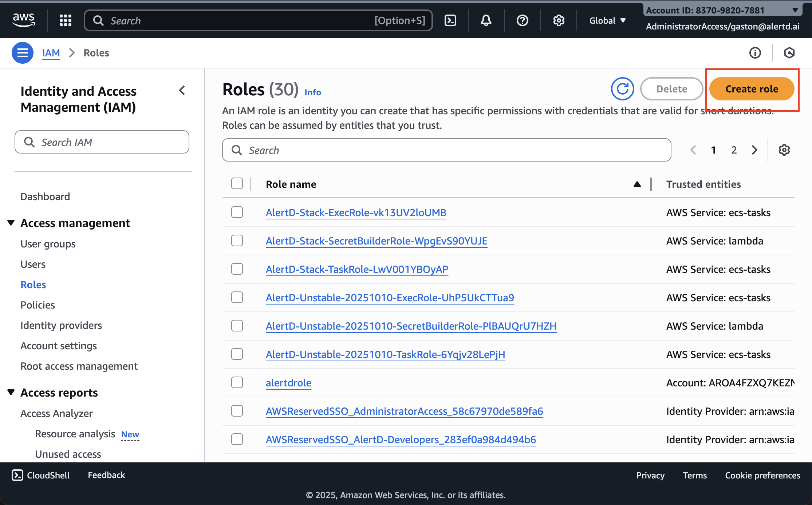This screenshot has height=505, width=812.
Task: Open the AlertD-Stack-ExecRole-vk13UV2loUMB role
Action: (x=356, y=212)
